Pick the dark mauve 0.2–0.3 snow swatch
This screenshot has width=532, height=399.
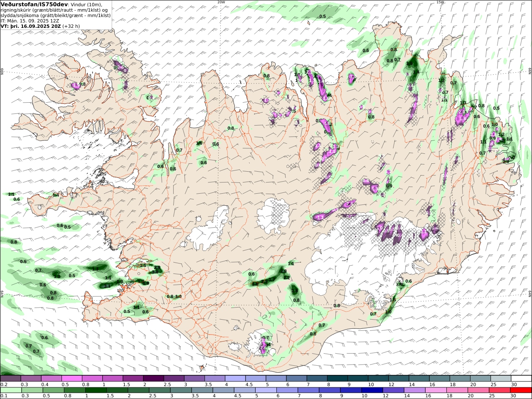pyautogui.click(x=10, y=379)
